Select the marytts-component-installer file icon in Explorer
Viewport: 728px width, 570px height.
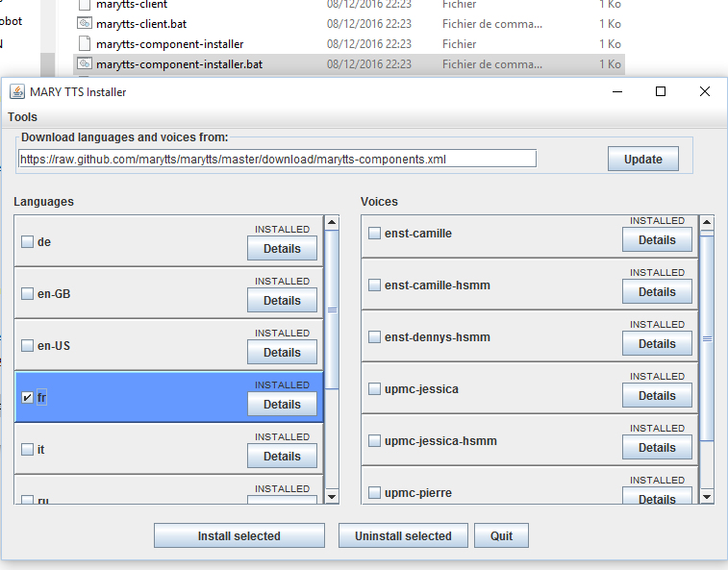pos(84,43)
